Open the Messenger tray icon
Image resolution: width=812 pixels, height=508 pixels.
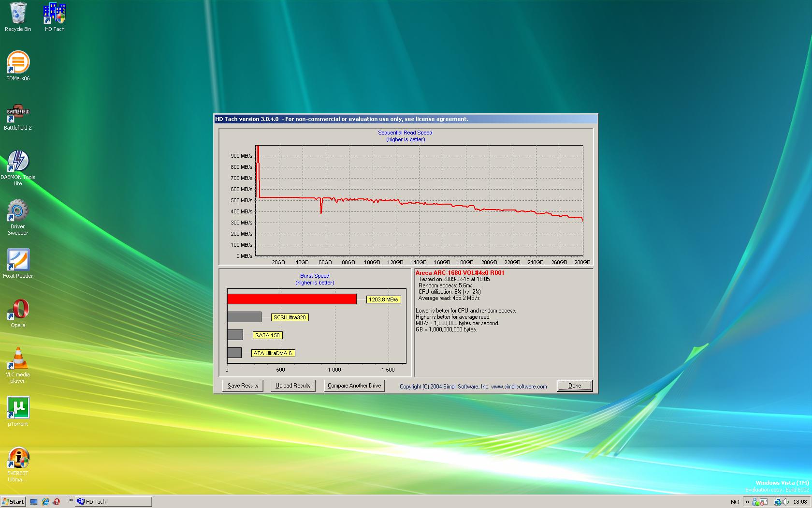point(755,502)
